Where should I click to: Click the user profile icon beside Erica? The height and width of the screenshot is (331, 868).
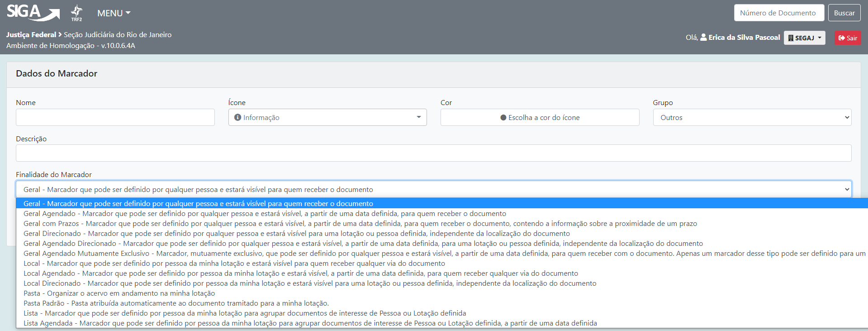pos(703,38)
